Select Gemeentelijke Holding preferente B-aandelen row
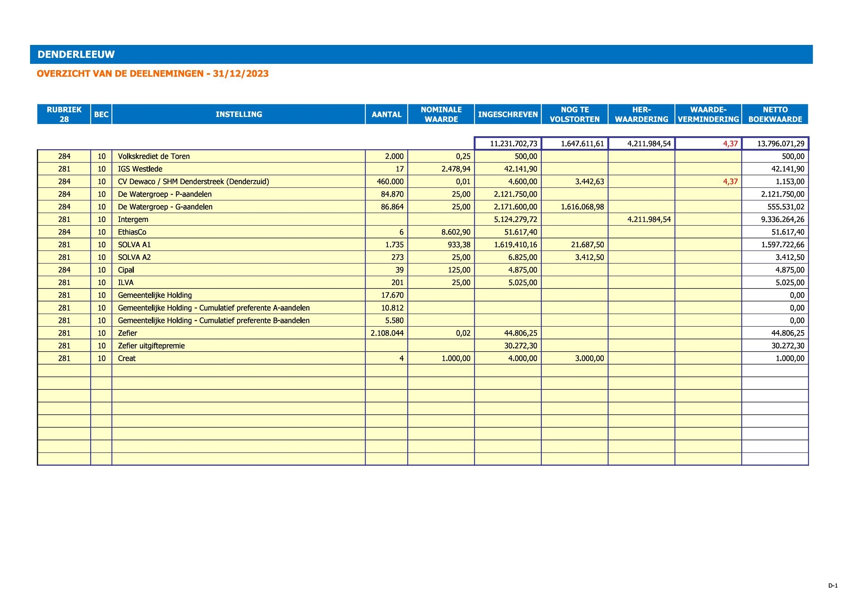868x614 pixels. tap(239, 320)
